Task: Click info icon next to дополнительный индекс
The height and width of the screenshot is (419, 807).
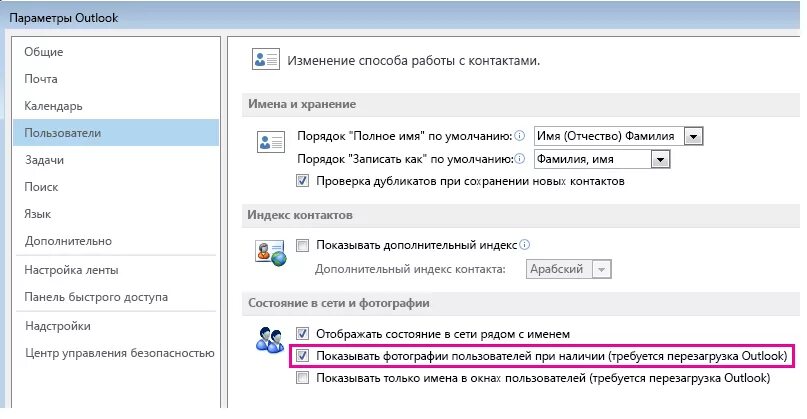Action: (524, 245)
